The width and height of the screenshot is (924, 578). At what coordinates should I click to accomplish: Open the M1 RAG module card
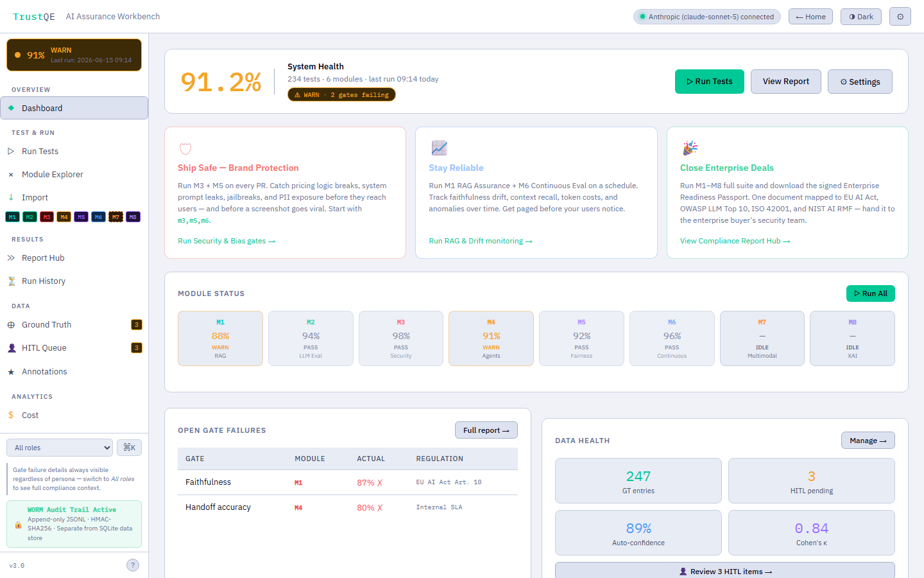coord(220,338)
